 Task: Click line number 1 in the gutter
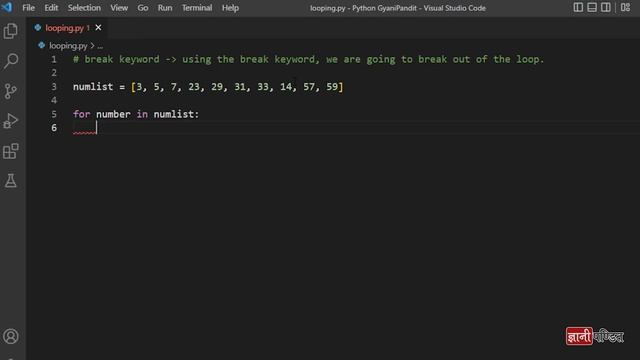click(54, 60)
